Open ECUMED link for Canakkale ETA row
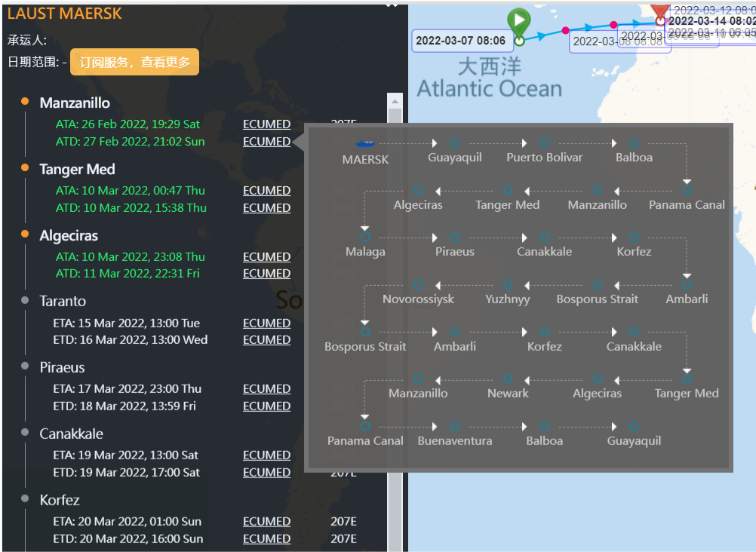The image size is (756, 552). (266, 455)
